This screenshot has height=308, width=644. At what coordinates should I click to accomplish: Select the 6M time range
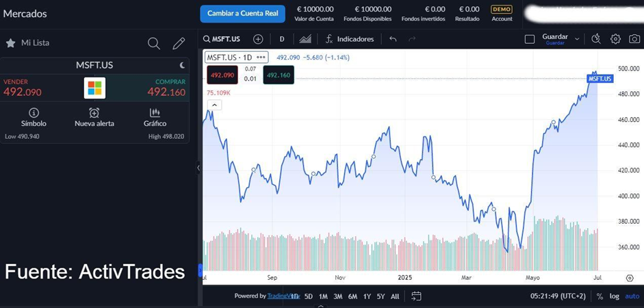[x=352, y=296]
